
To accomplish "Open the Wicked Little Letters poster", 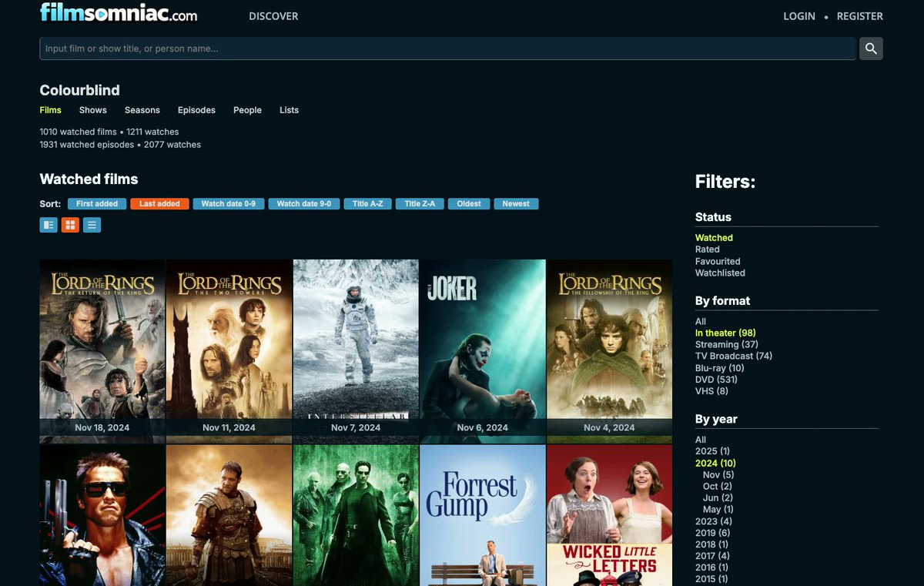I will (x=609, y=515).
